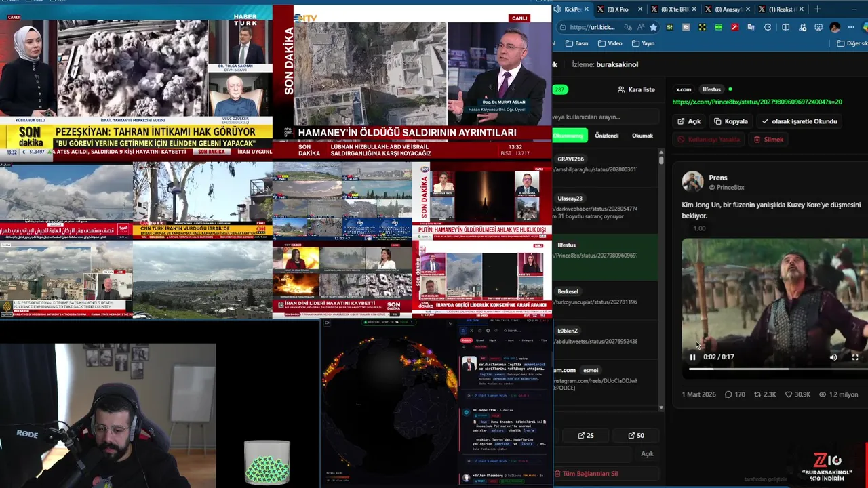Open the browser three-dots settings menu
The image size is (868, 488).
tap(851, 27)
